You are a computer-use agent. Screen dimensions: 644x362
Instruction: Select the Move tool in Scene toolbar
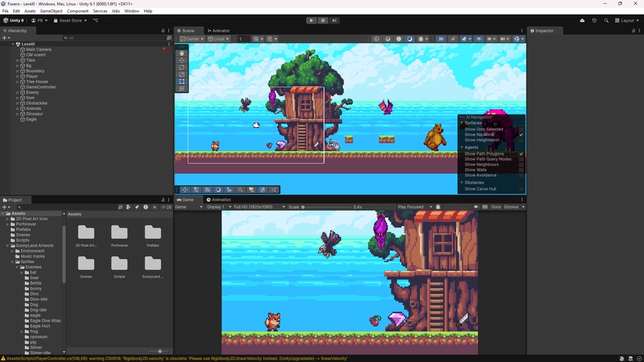point(181,60)
